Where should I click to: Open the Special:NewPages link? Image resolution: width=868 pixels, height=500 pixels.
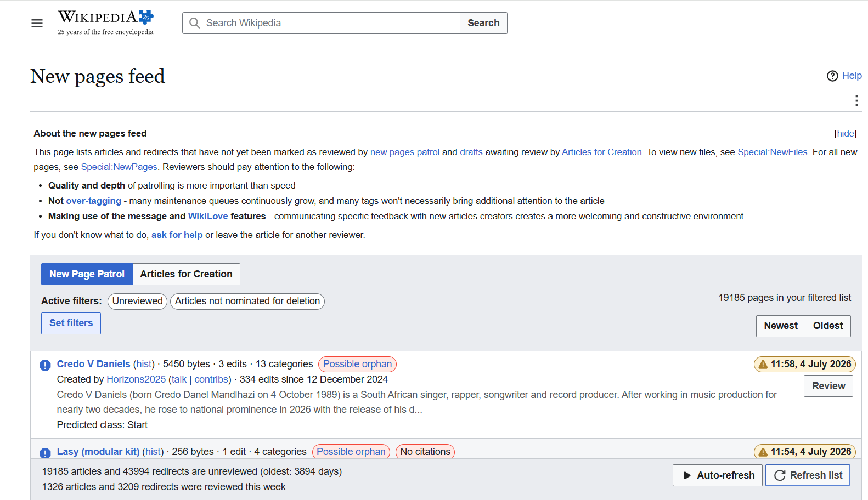[x=119, y=167]
